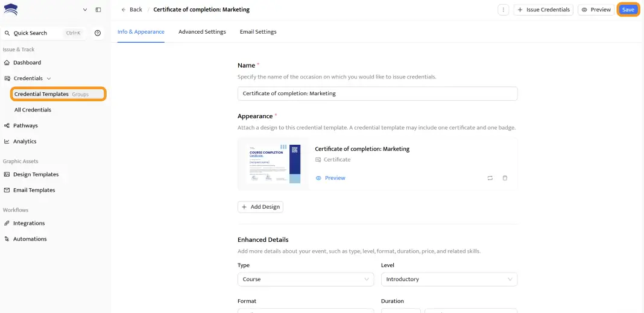Collapse the Credentials sidebar section

pyautogui.click(x=49, y=78)
